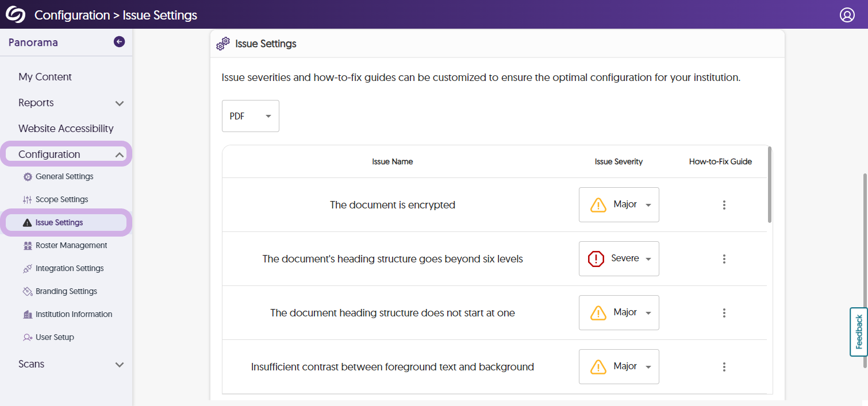Change the severity dropdown for the heading does not start at one row
This screenshot has width=868, height=406.
point(619,313)
